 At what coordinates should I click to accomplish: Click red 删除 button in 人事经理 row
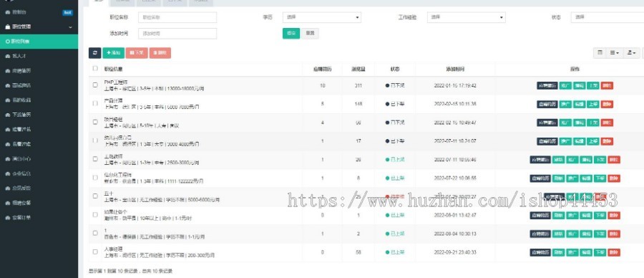(x=614, y=252)
